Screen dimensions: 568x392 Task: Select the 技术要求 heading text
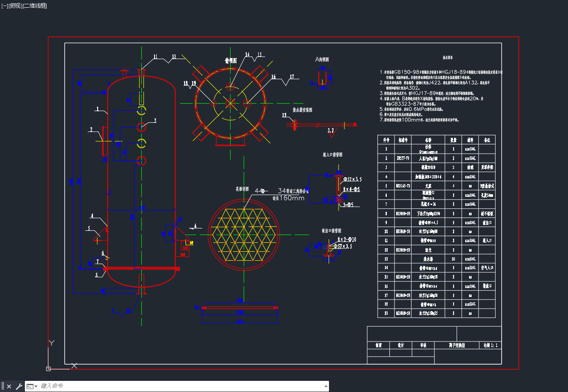[x=448, y=57]
